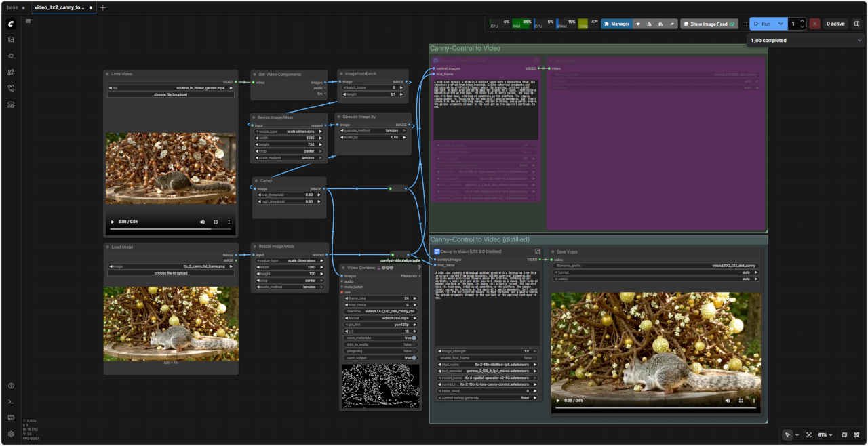This screenshot has width=868, height=446.
Task: Open the Model Library sidebar icon
Action: (x=11, y=72)
